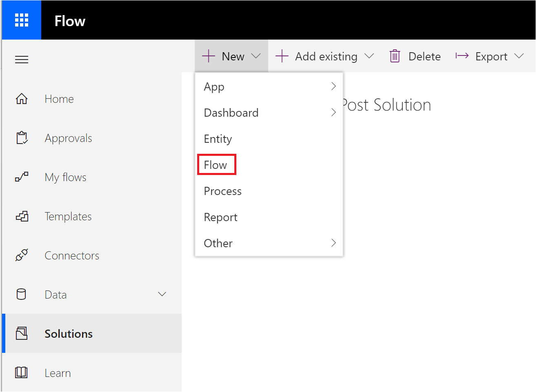The width and height of the screenshot is (536, 392).
Task: Click the Delete trash can icon
Action: [x=394, y=56]
